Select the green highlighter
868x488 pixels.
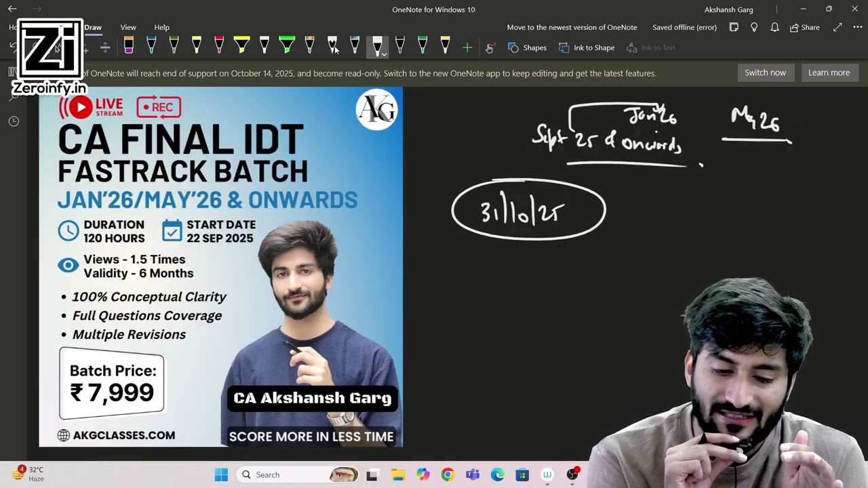pyautogui.click(x=287, y=46)
